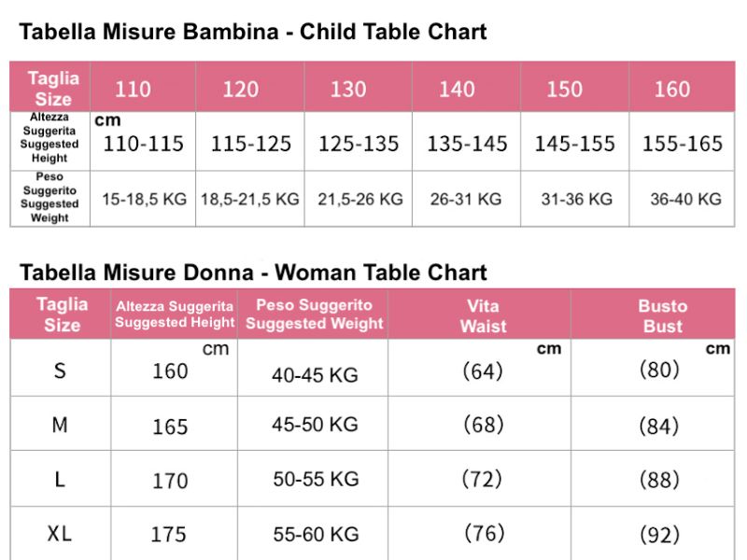Viewport: 747px width, 560px height.
Task: Select child size 110 header cell
Action: click(x=133, y=90)
